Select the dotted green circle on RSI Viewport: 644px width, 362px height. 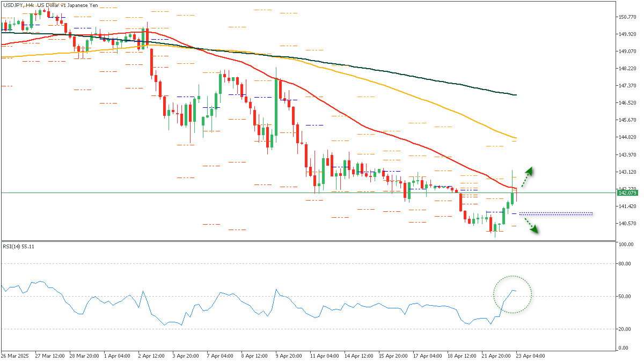(513, 294)
